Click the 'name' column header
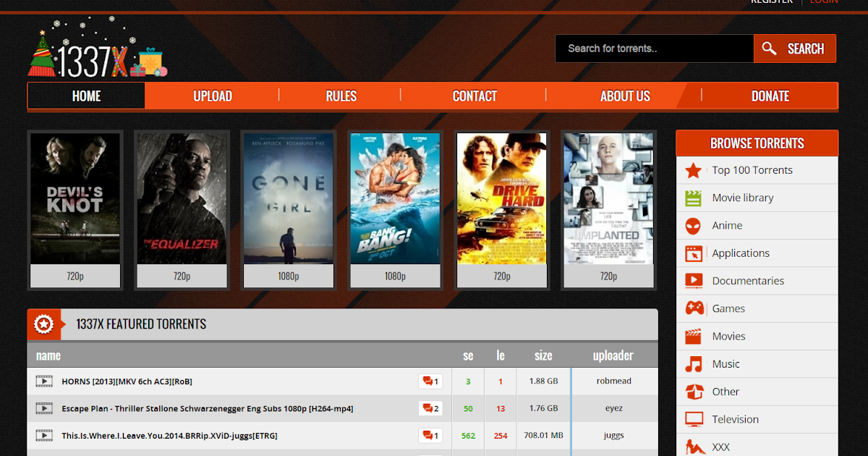The image size is (868, 456). pos(48,355)
